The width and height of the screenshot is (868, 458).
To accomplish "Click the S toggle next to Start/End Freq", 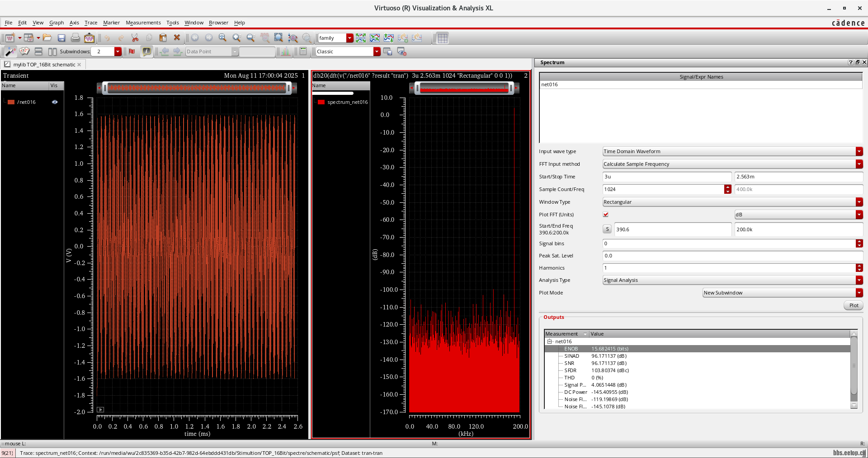I will (607, 229).
